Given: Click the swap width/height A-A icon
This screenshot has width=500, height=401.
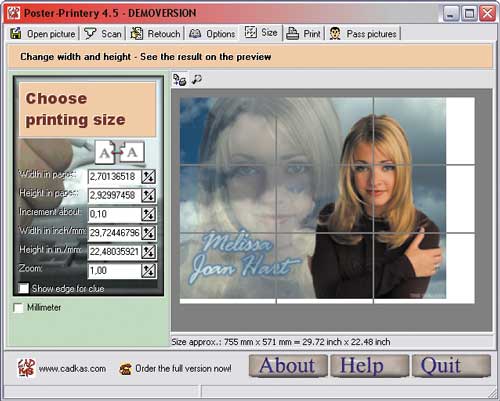Looking at the screenshot, I should [120, 152].
